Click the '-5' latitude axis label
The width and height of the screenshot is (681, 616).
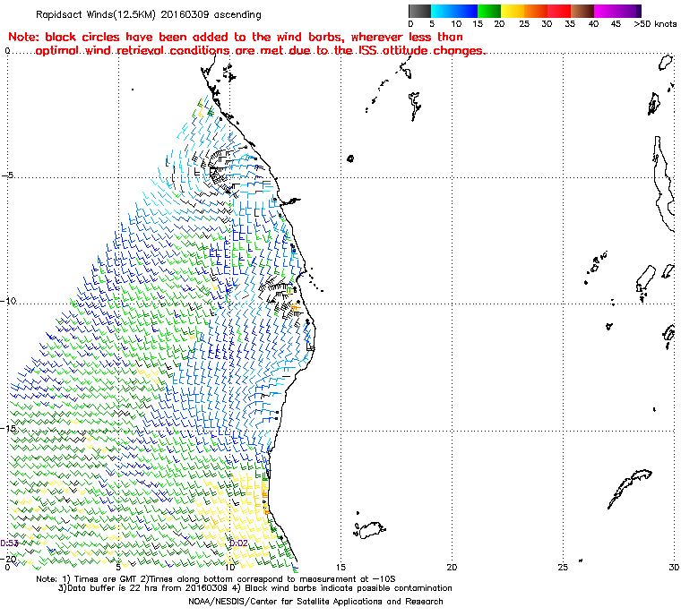click(x=7, y=175)
